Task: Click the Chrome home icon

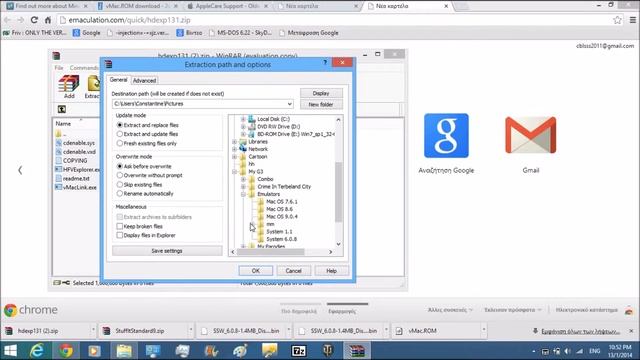Action: click(48, 20)
